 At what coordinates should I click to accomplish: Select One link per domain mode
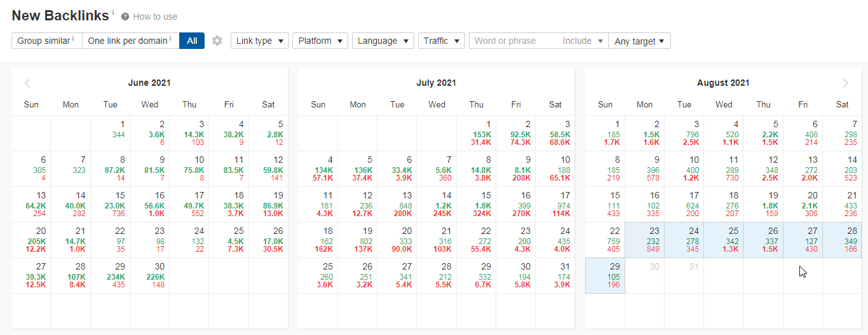(130, 41)
